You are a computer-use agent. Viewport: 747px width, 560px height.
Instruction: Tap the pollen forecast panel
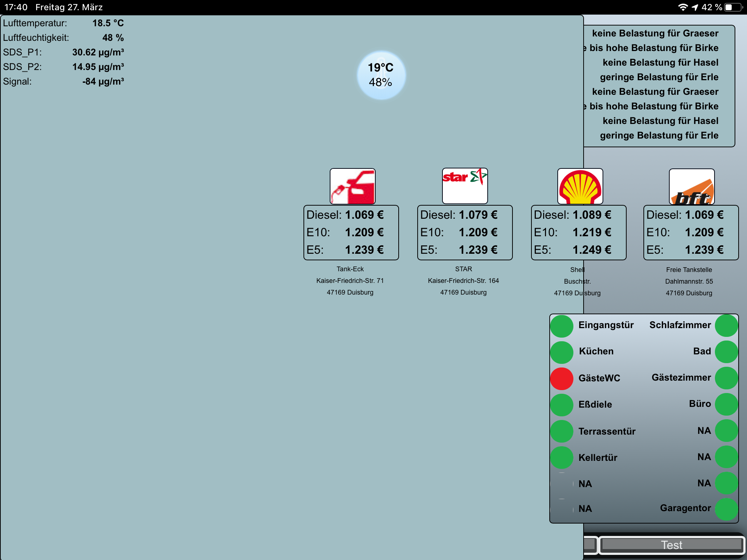click(659, 86)
